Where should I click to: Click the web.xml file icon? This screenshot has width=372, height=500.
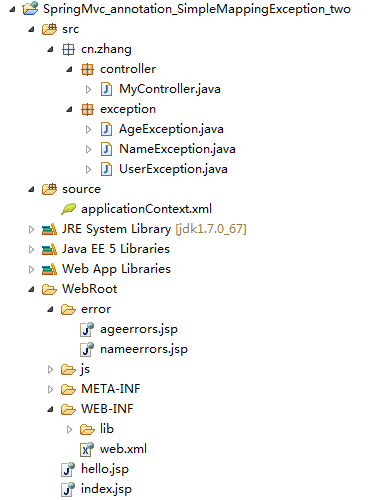[x=87, y=449]
